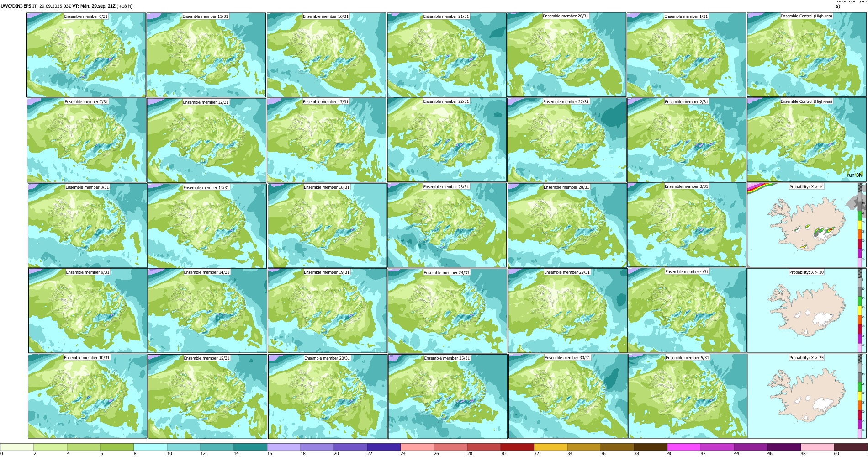Click the 'Ensemble member 5/31' title
Viewport: 868px width, 457px height.
pos(688,358)
